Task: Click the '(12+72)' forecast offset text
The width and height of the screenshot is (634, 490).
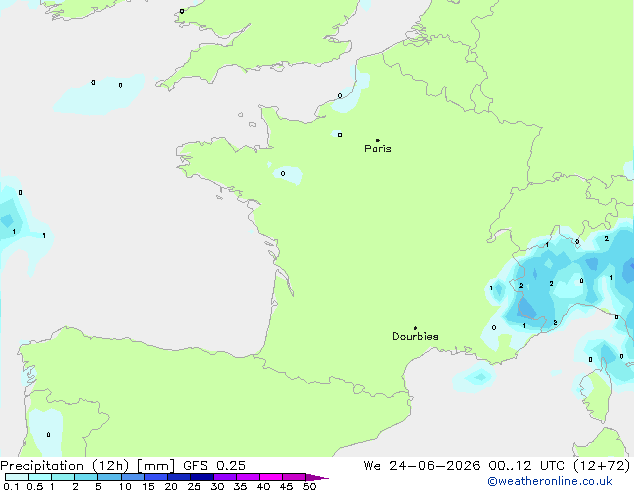Action: [x=602, y=466]
